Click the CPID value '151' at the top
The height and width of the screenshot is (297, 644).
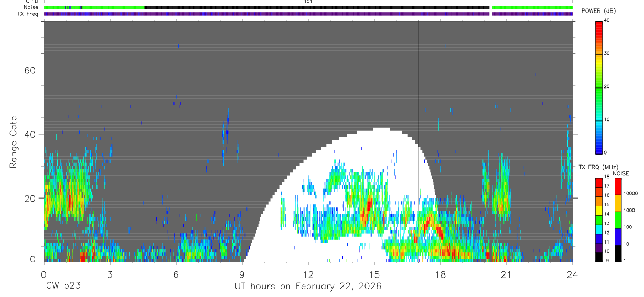[x=308, y=2]
